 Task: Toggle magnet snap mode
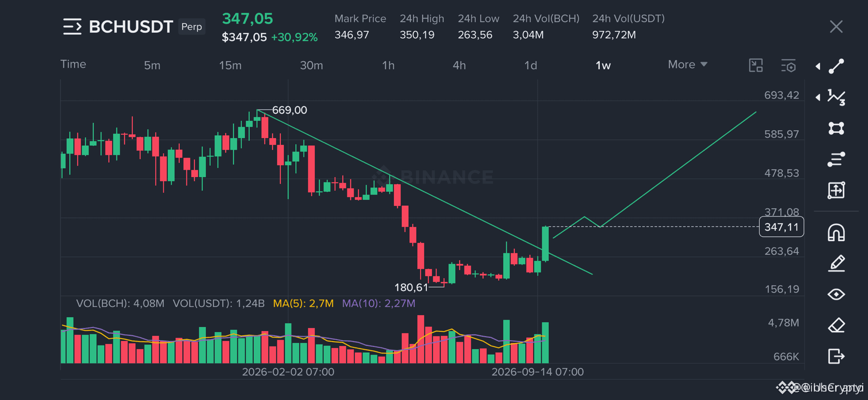tap(836, 232)
